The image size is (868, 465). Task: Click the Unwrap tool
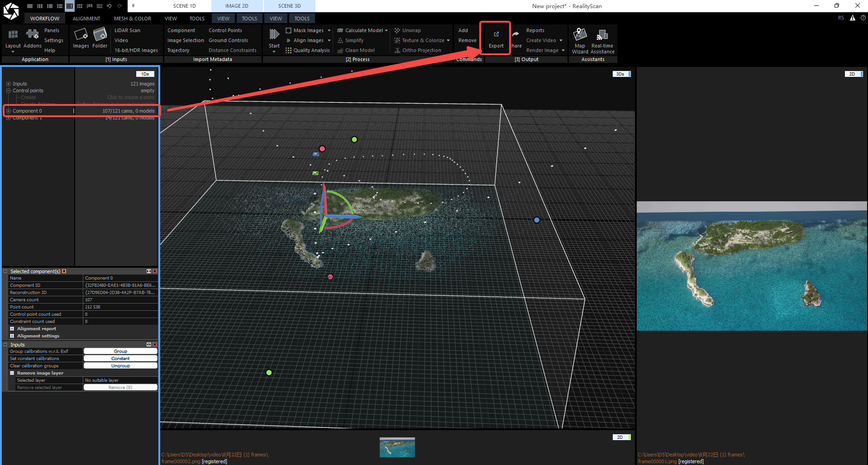[408, 30]
